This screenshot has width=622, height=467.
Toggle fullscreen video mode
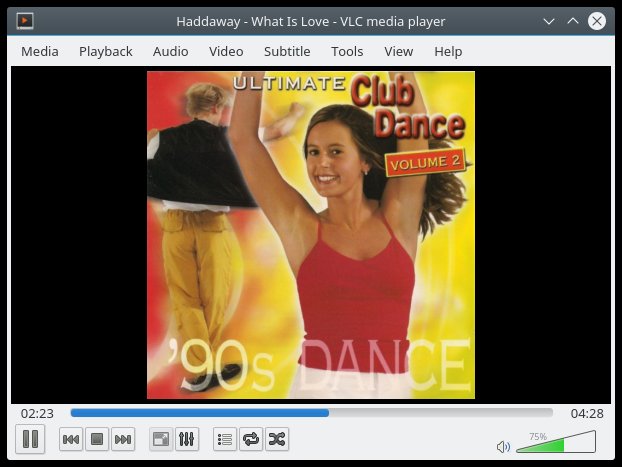point(161,439)
